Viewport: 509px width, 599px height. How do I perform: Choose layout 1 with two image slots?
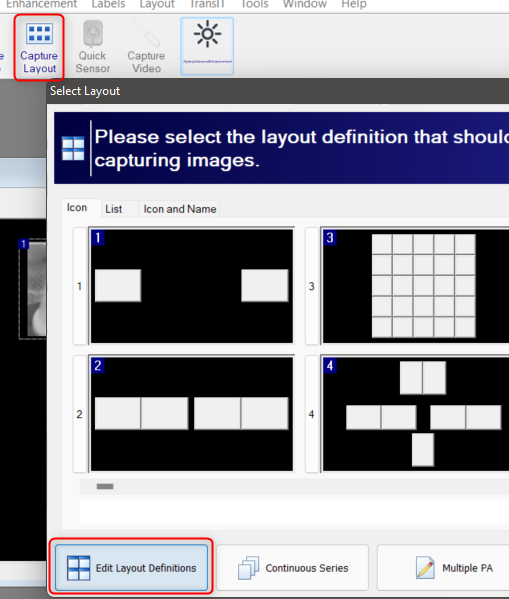191,286
